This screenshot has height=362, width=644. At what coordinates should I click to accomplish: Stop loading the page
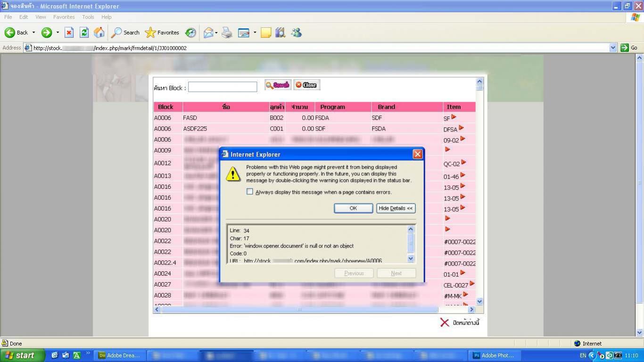click(69, 33)
